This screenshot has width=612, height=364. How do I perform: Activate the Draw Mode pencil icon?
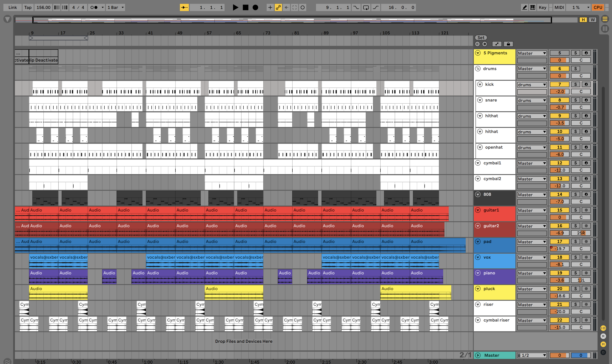point(524,7)
